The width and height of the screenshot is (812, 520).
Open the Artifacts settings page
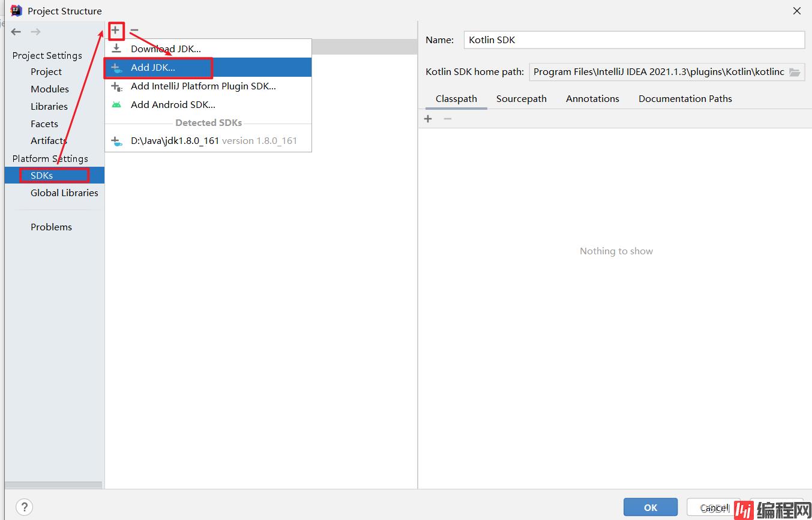[x=49, y=140]
